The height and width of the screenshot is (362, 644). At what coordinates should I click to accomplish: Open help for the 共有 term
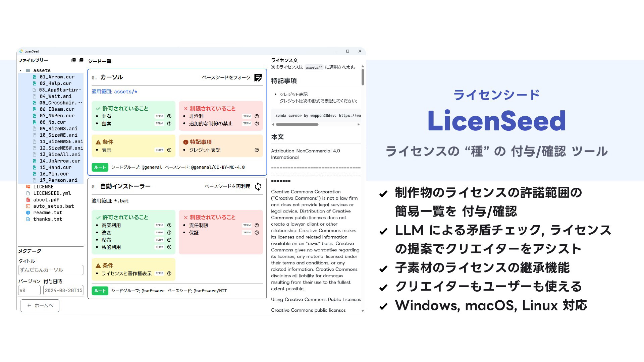(x=169, y=116)
